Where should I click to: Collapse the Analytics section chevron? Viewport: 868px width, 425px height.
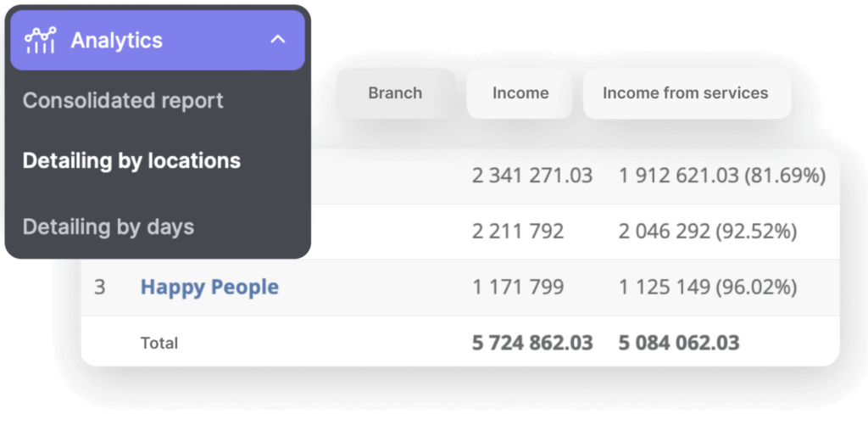pyautogui.click(x=278, y=40)
